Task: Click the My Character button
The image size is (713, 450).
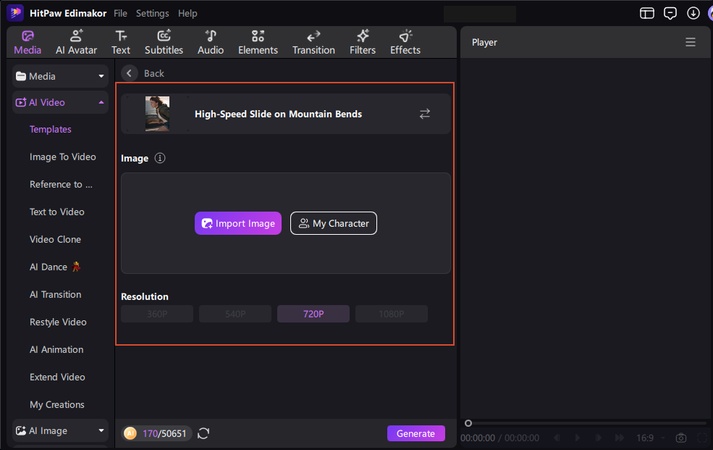Action: click(333, 223)
